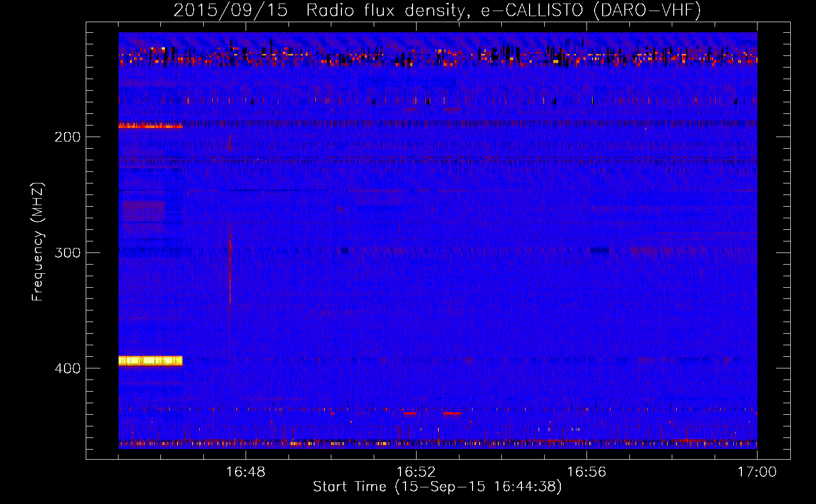Click the "200" frequency tick label
Screen dimensions: 816x504
68,137
